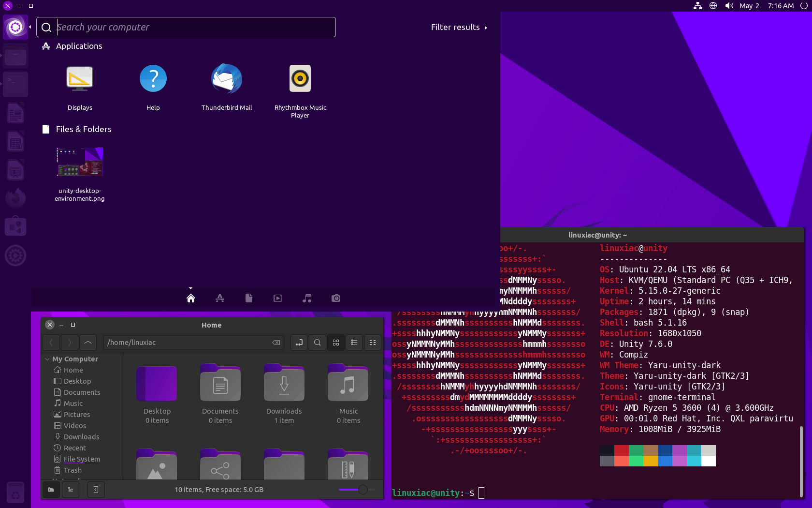Select the Desktop folder icon
812x508 pixels.
click(157, 384)
